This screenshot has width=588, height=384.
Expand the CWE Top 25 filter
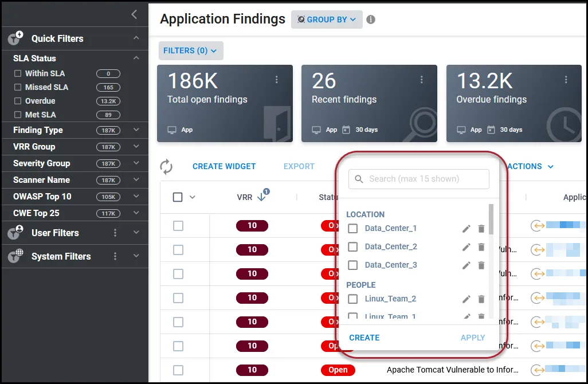136,213
